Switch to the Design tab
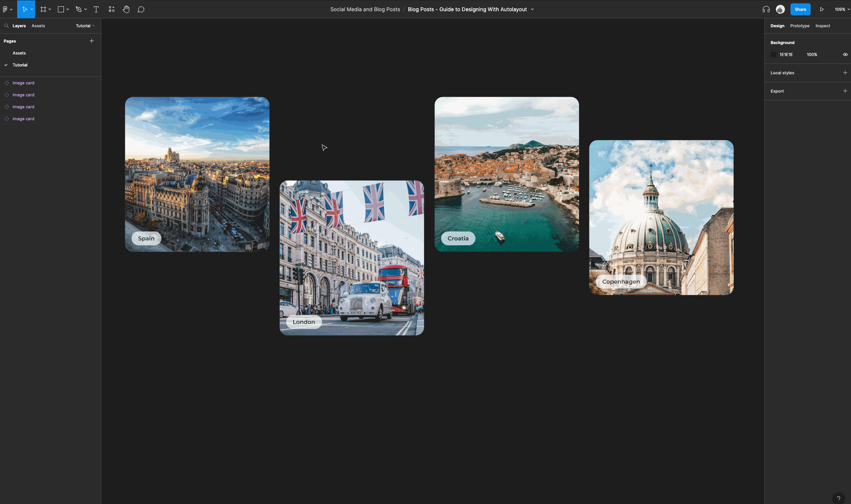Screen dimensions: 851x504 click(777, 26)
